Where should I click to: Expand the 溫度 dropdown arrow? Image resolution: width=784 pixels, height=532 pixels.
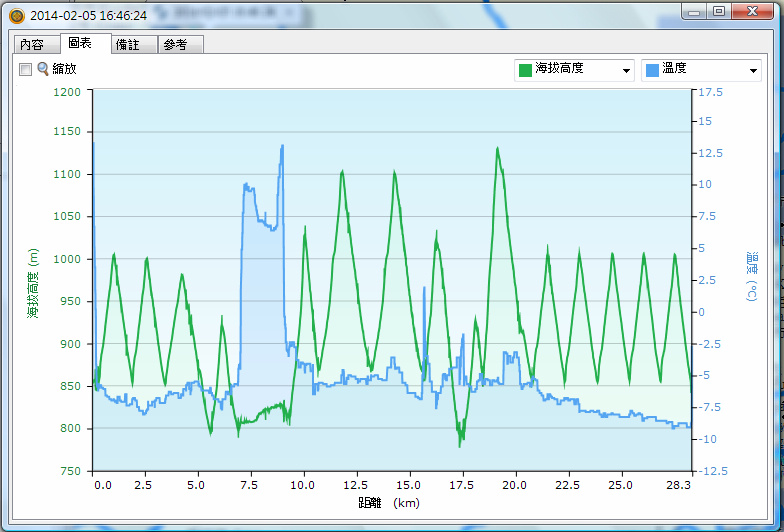coord(753,70)
